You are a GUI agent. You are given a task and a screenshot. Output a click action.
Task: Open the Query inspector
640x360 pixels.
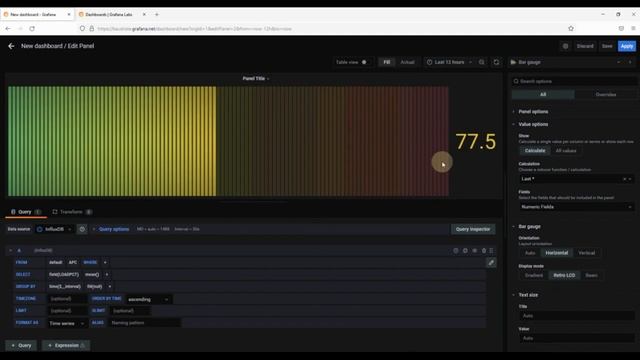click(x=473, y=229)
